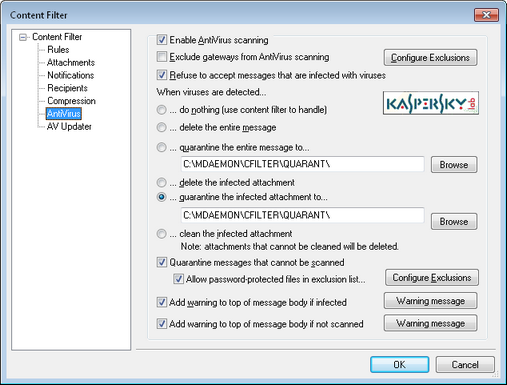Select Rules in the tree
507x385 pixels.
click(x=58, y=50)
